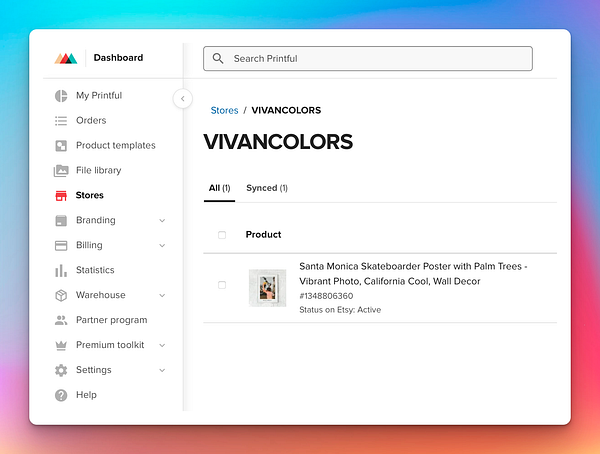Expand the Premium toolkit chevron
Viewport: 600px width, 454px height.
(162, 345)
